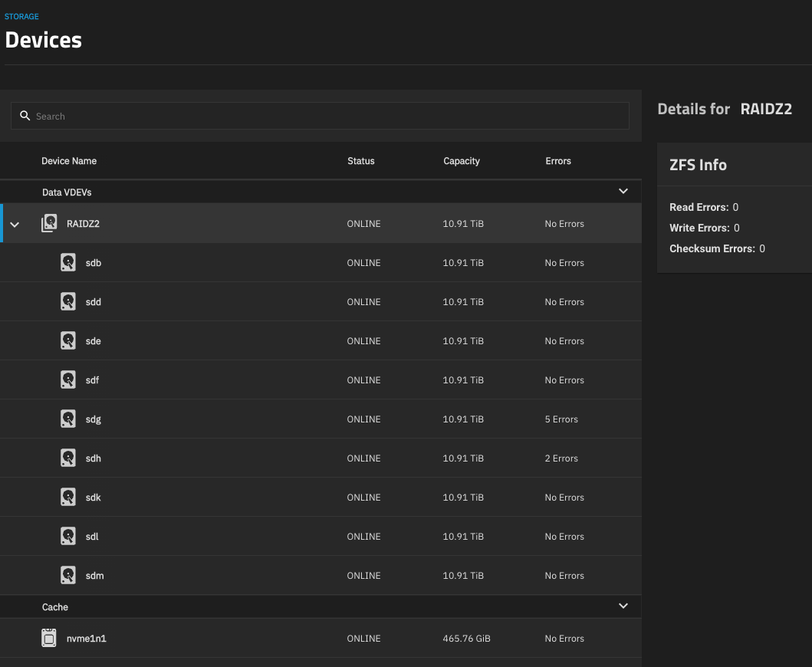This screenshot has height=667, width=812.
Task: Click the Status column header
Action: (x=361, y=161)
